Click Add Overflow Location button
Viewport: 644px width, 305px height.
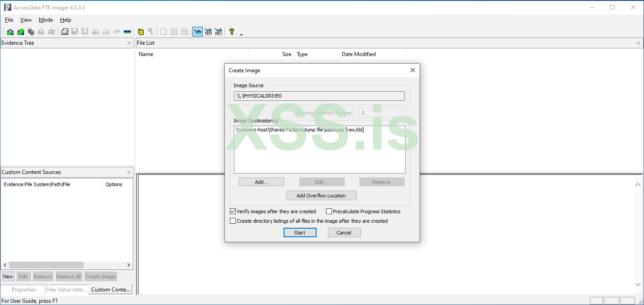321,195
